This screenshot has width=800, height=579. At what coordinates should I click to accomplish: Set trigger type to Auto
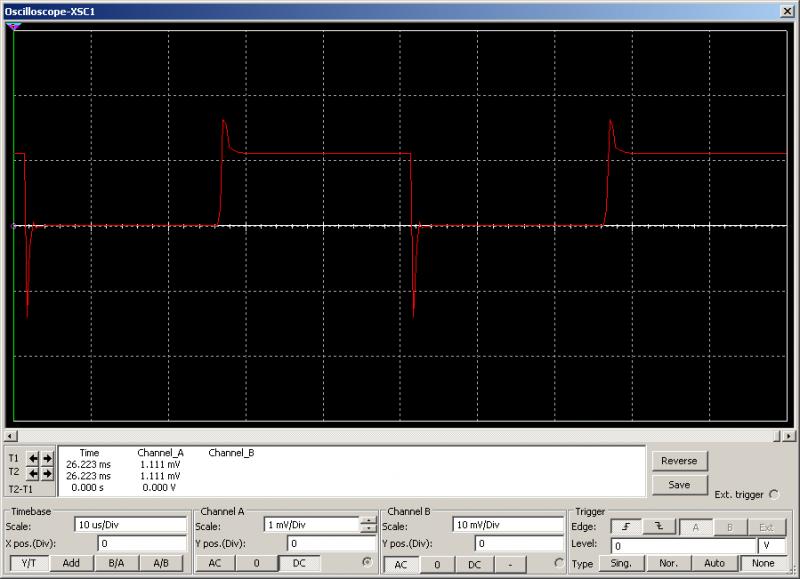[714, 563]
